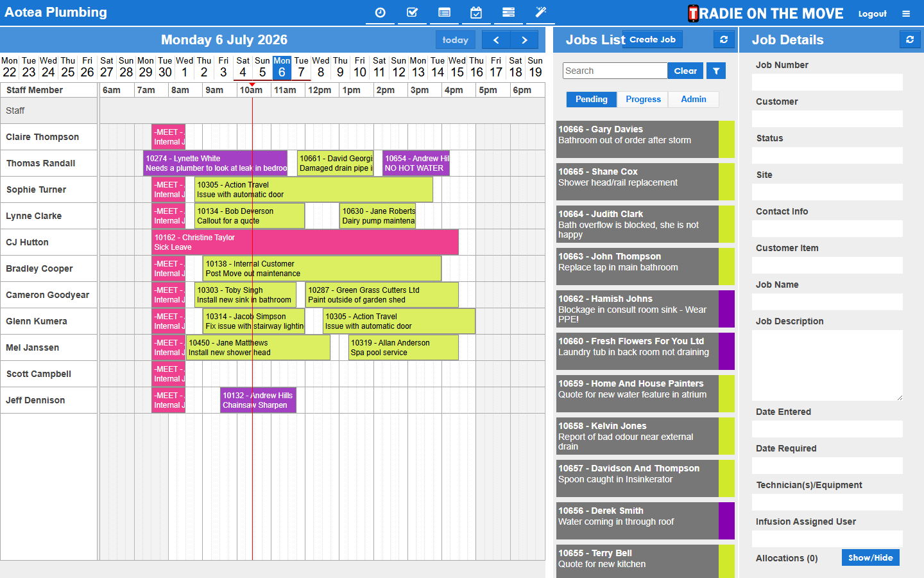Open 10314 Jacob Simpson booking
This screenshot has height=578, width=924.
point(253,321)
